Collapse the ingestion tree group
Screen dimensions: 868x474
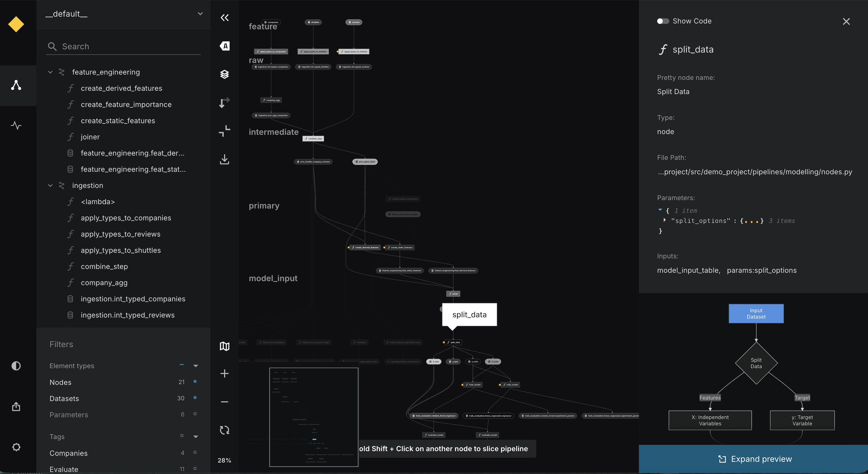coord(50,185)
